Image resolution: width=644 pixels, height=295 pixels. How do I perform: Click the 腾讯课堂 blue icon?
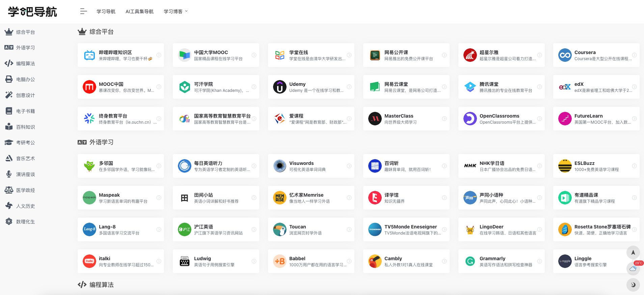click(470, 87)
